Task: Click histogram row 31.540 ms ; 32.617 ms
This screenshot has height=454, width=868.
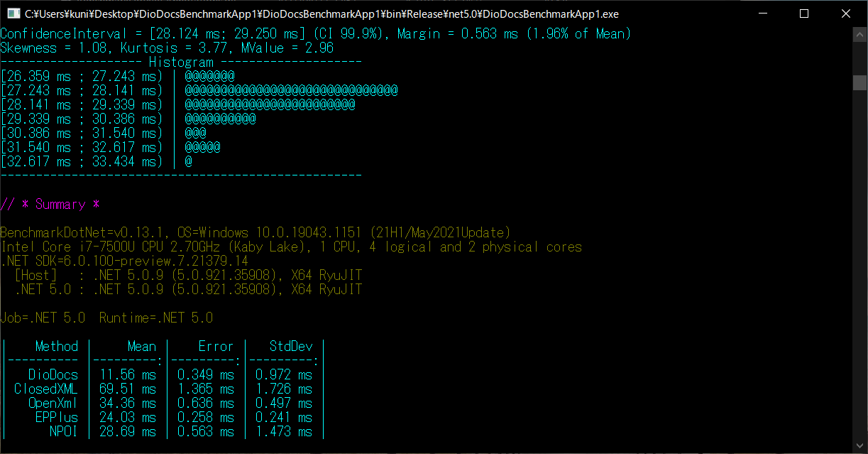Action: point(111,147)
